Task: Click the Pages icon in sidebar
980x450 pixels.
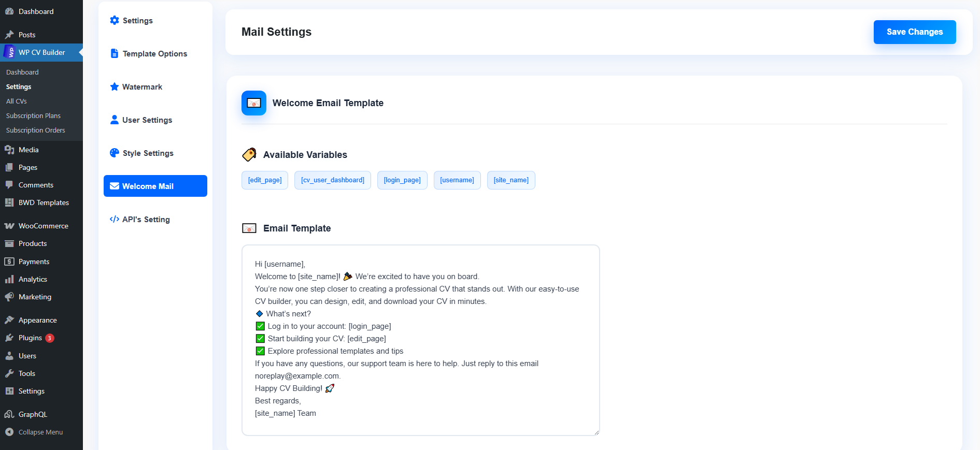Action: pyautogui.click(x=9, y=167)
